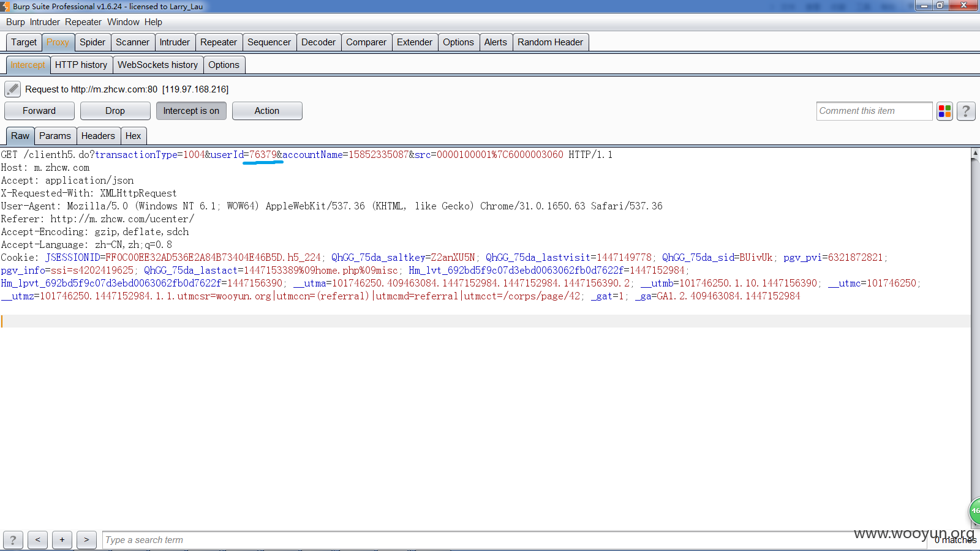Click the Burp Suite title bar logo

[5, 6]
